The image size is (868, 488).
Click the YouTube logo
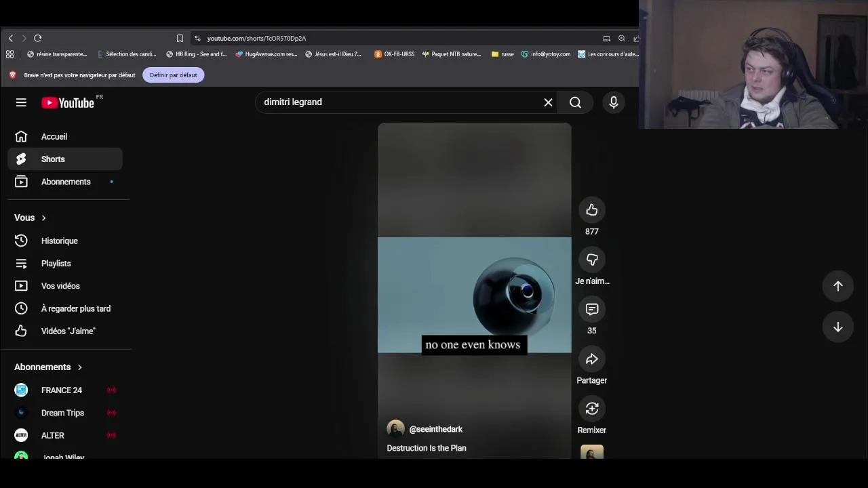(x=68, y=103)
